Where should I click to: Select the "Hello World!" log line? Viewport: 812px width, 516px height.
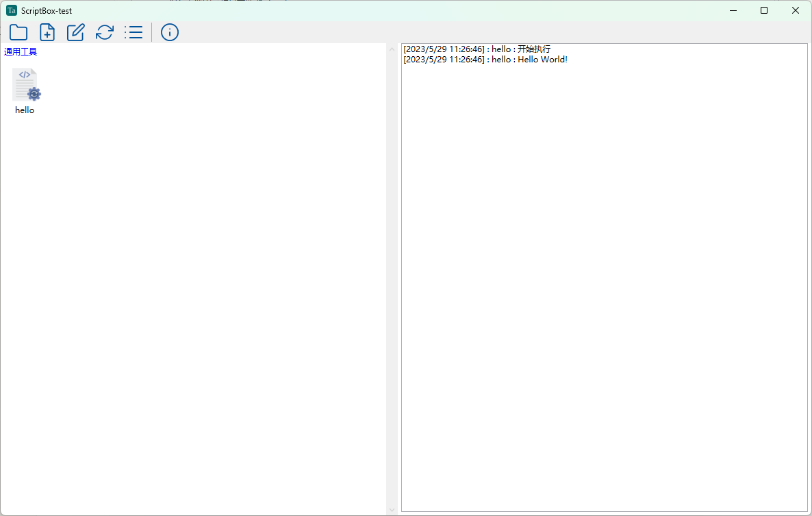pyautogui.click(x=485, y=60)
